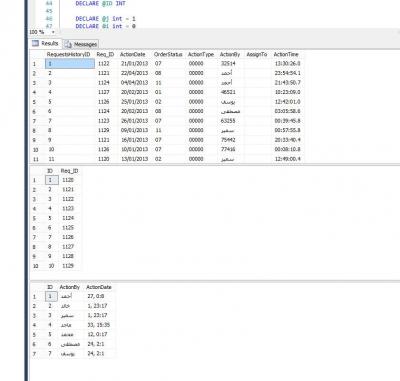Screen dimensions: 400x381
Task: Select the ActionDate cell 33, 15:35
Action: 99,325
